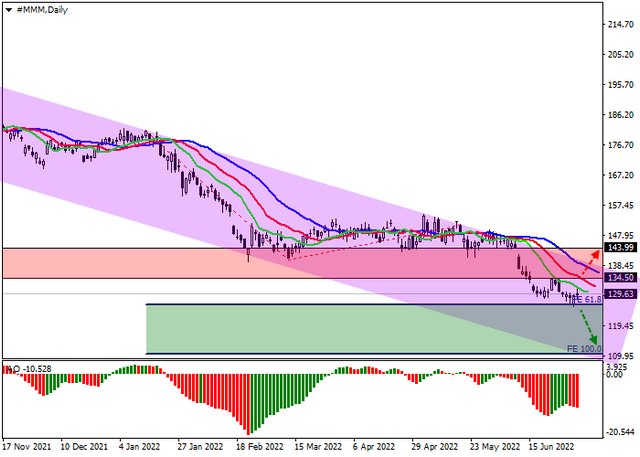Screen dimensions: 640x457
Task: Click the 109.95 price scale value
Action: [621, 356]
